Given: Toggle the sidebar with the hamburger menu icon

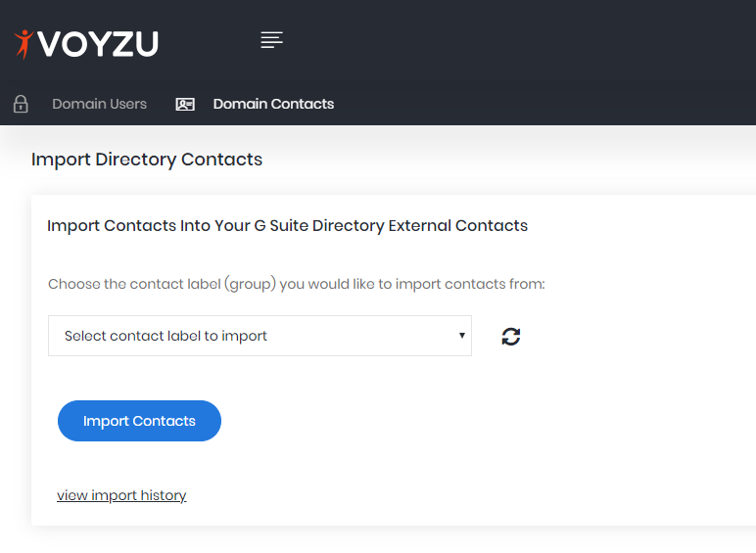Looking at the screenshot, I should point(271,40).
